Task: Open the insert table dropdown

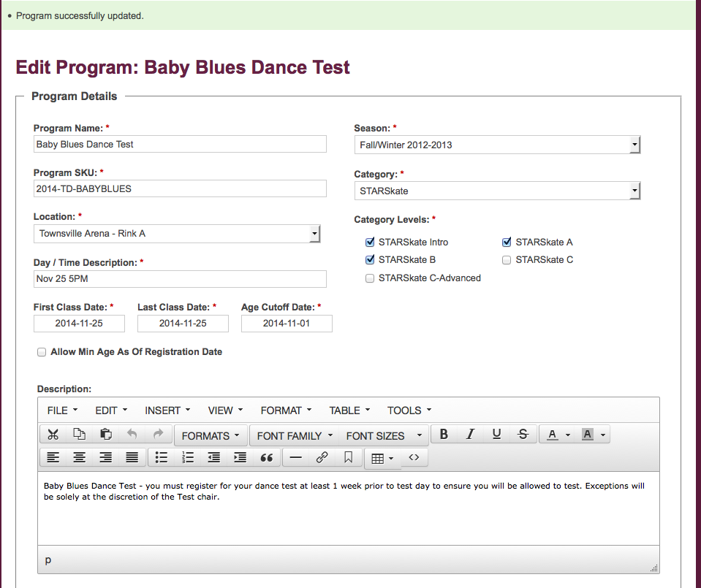Action: (x=383, y=459)
